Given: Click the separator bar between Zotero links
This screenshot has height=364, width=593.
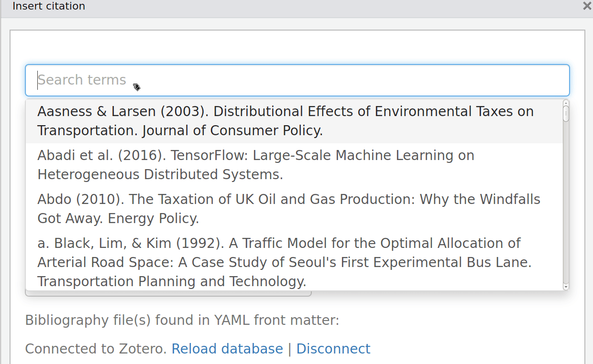Looking at the screenshot, I should (x=290, y=349).
